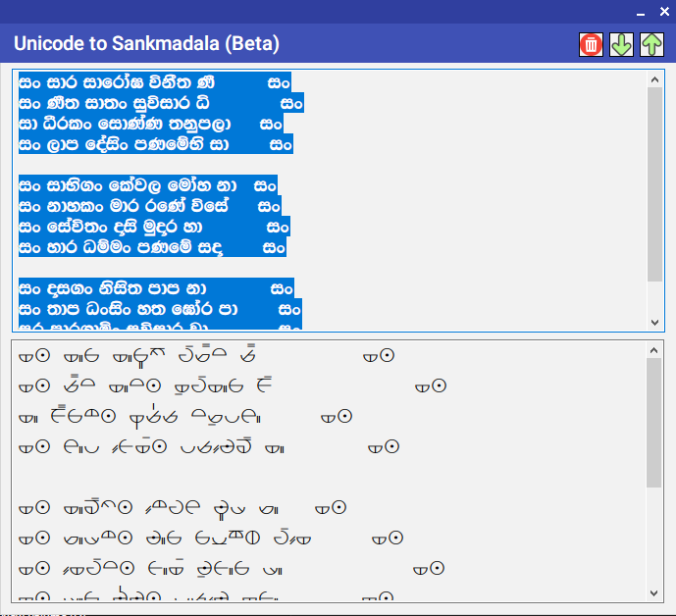Close the Unicode to Sankmadala window
The image size is (676, 616).
[664, 12]
